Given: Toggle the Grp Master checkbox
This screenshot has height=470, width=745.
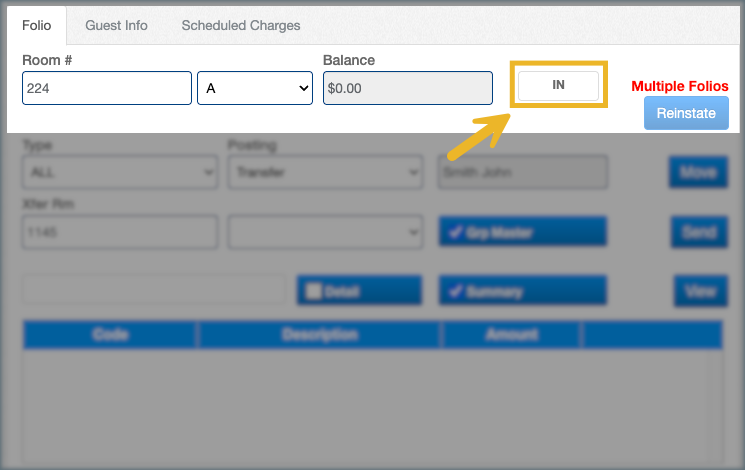Looking at the screenshot, I should coord(454,232).
